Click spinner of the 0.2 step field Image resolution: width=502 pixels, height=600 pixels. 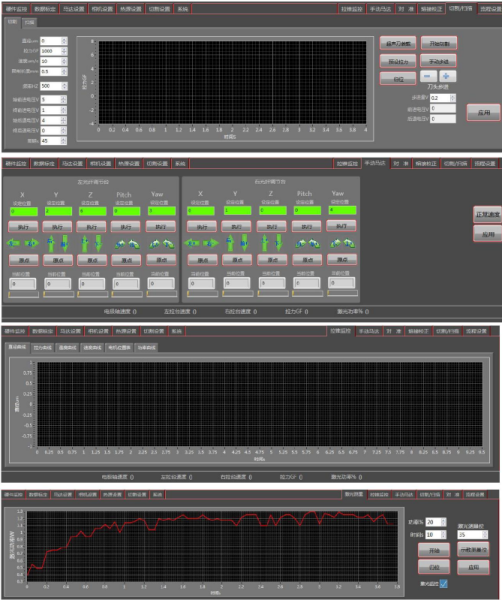coord(453,98)
